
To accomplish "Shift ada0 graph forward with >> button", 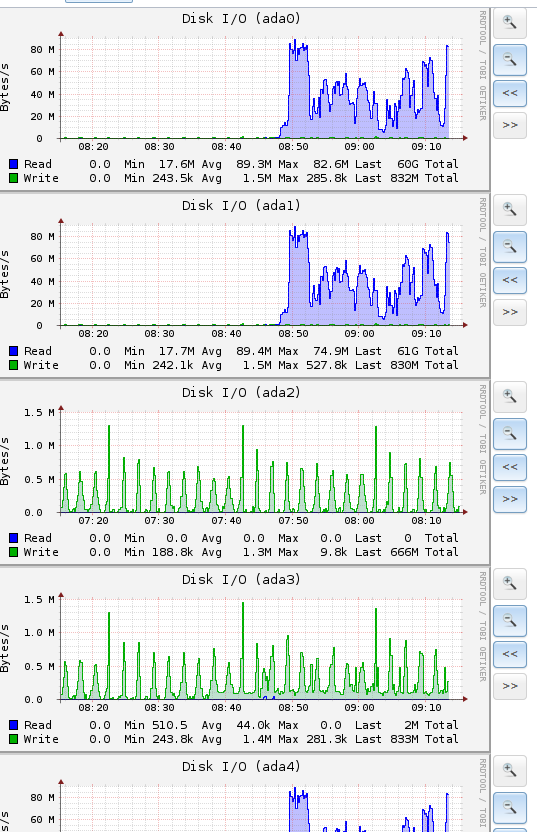I will (x=510, y=125).
